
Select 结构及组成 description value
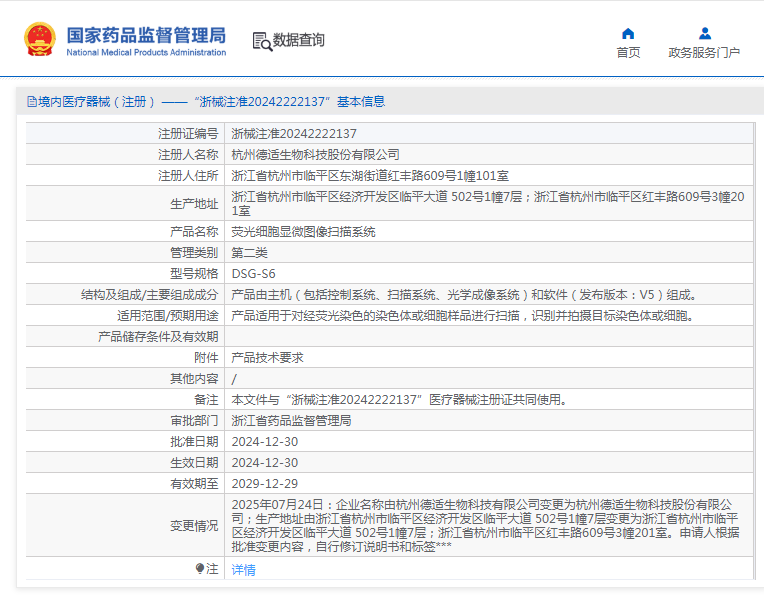(465, 294)
